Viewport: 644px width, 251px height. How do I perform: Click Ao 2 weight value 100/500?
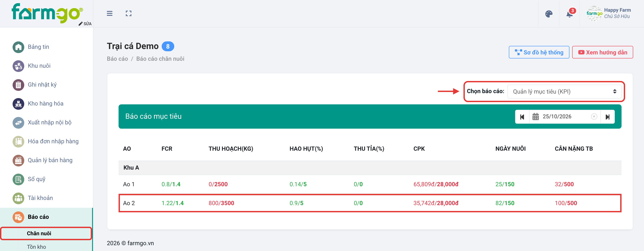(566, 203)
